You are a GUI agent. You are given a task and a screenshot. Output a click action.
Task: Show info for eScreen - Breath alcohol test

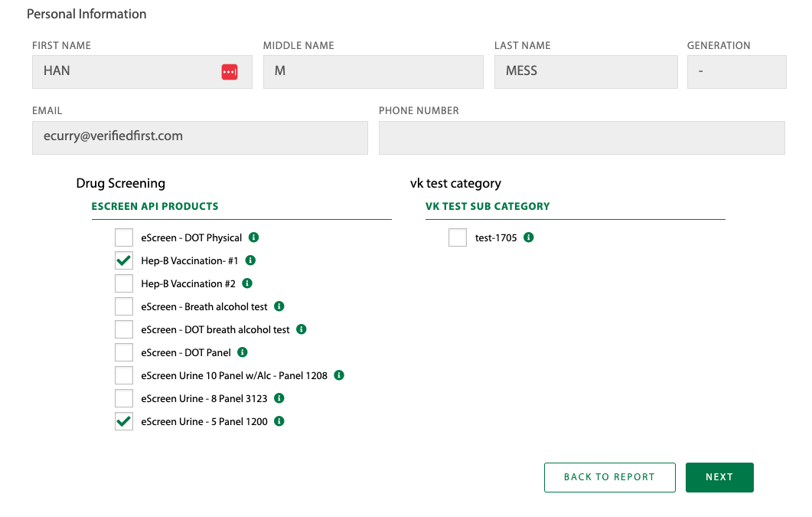(x=279, y=306)
